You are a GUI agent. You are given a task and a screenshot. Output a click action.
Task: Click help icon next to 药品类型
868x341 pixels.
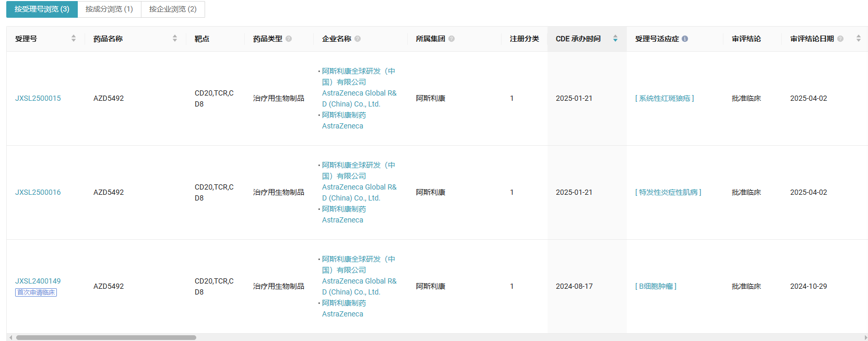coord(289,39)
